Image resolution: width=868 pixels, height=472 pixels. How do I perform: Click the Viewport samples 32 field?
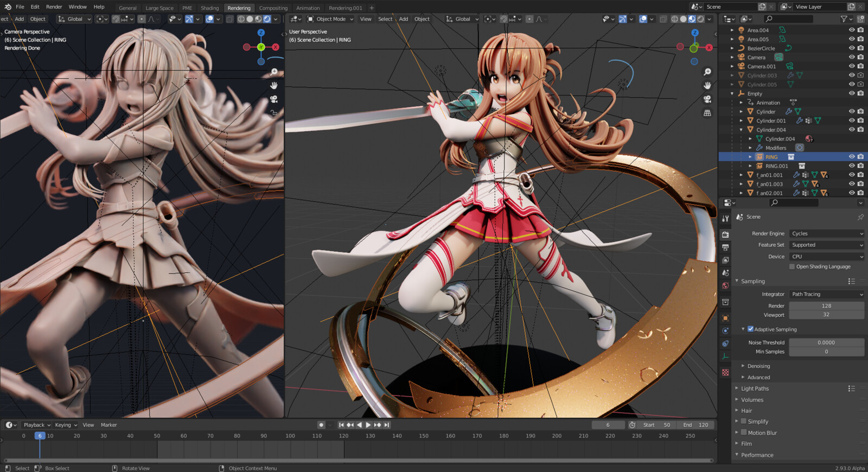coord(827,315)
